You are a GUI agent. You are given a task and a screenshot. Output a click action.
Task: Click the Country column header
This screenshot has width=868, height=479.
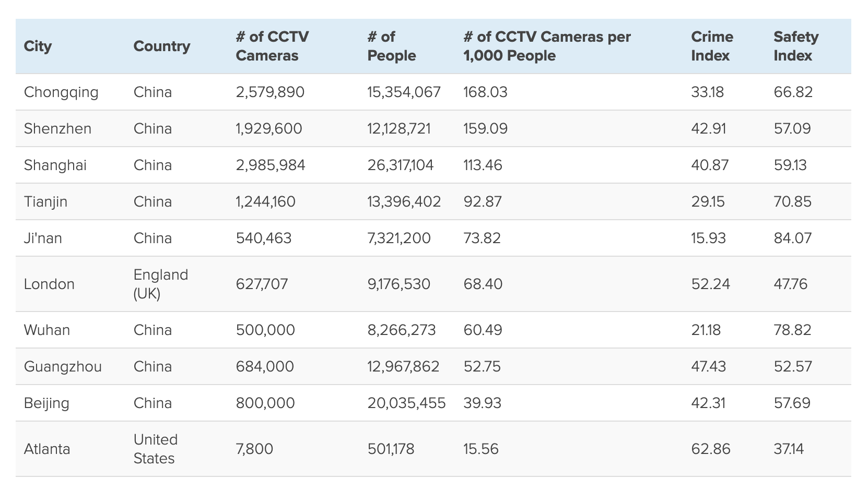pyautogui.click(x=162, y=46)
